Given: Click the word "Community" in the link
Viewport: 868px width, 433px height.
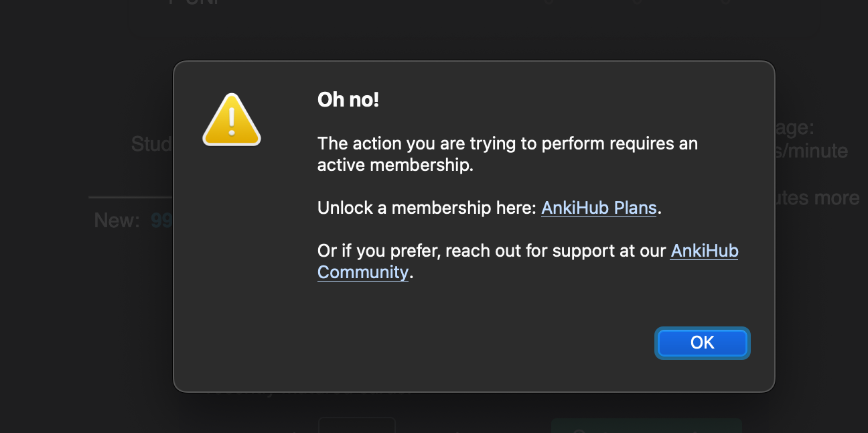Looking at the screenshot, I should [x=362, y=272].
